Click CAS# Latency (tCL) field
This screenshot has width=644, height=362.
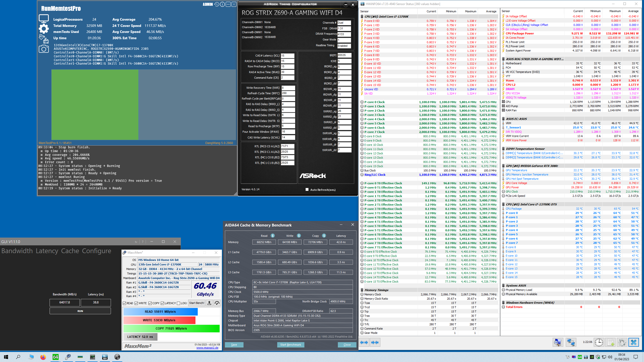point(287,56)
